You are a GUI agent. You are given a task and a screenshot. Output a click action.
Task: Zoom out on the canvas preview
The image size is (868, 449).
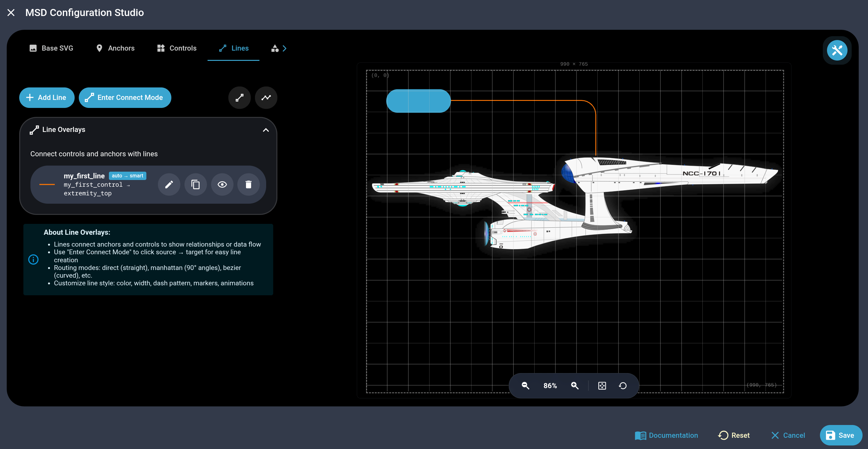click(525, 386)
